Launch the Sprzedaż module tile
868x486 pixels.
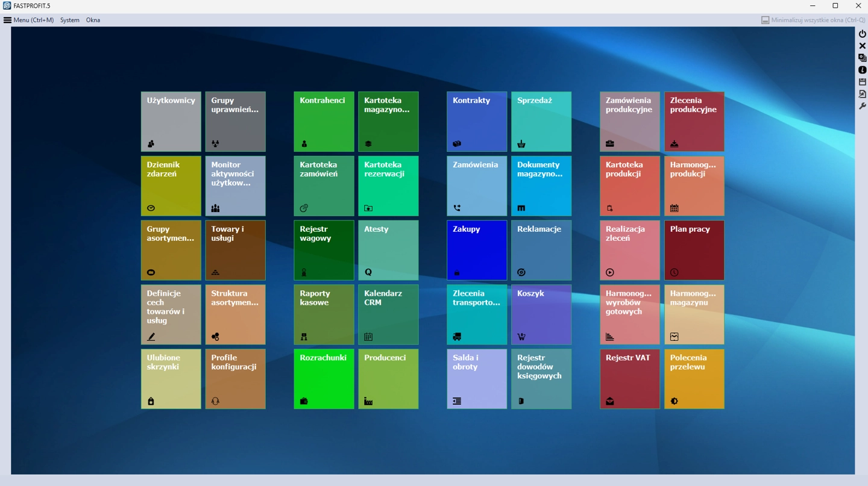point(541,122)
